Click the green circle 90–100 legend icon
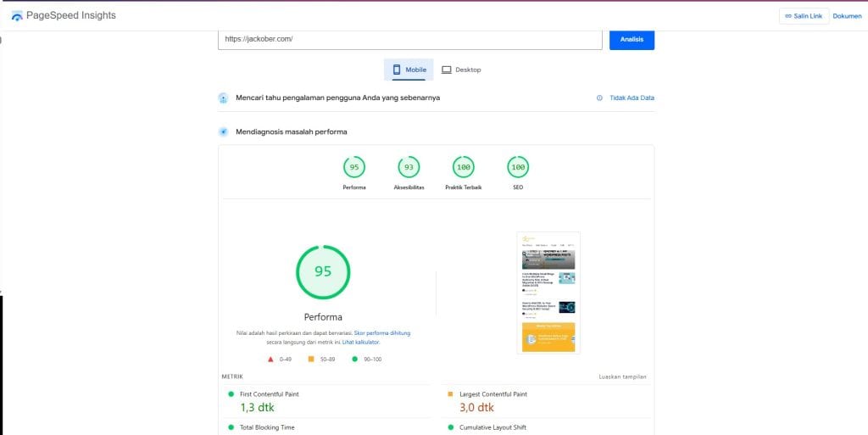 tap(355, 360)
